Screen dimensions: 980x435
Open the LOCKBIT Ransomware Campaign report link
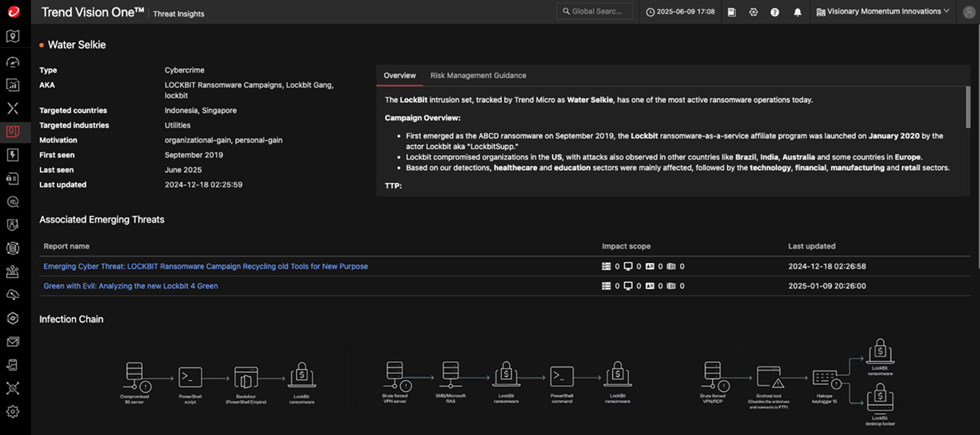206,266
